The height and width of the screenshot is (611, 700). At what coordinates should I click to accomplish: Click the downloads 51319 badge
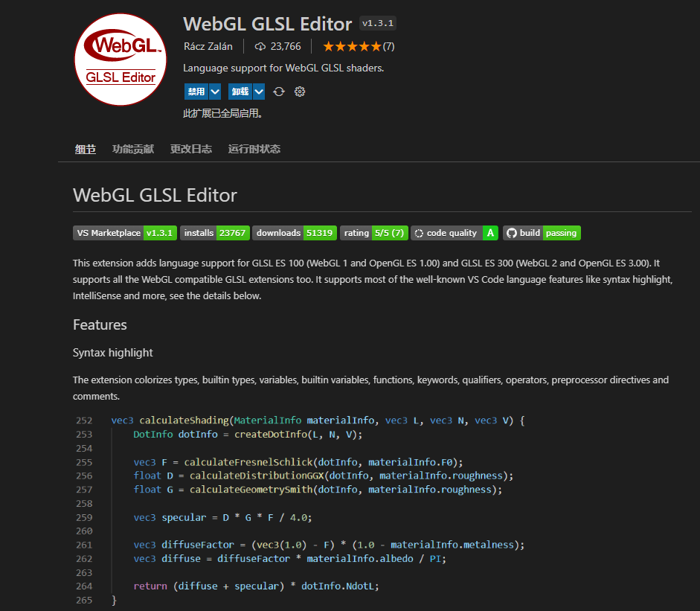click(295, 233)
